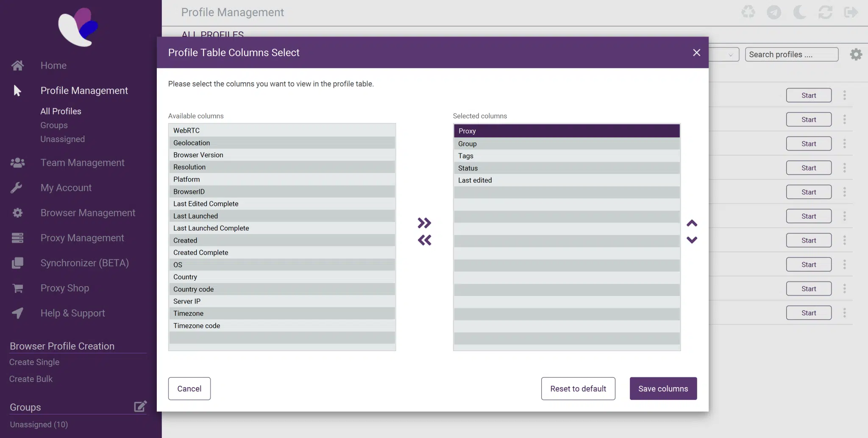868x438 pixels.
Task: Focus the Search profiles input field
Action: [x=791, y=55]
